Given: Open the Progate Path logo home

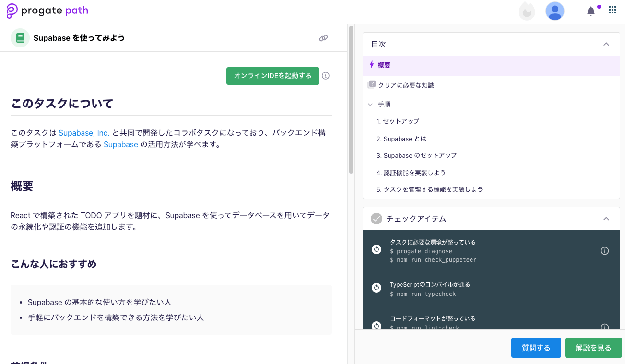Looking at the screenshot, I should 47,11.
